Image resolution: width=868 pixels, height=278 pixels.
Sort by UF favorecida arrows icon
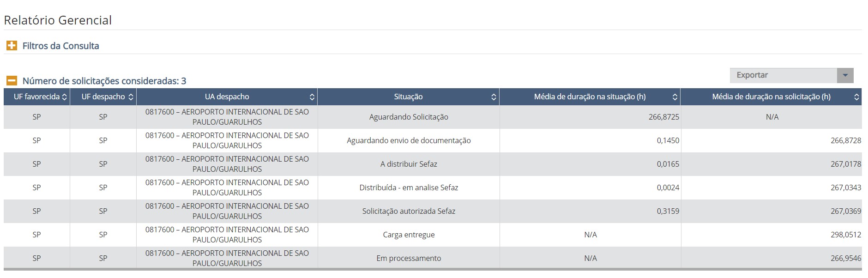click(x=64, y=97)
